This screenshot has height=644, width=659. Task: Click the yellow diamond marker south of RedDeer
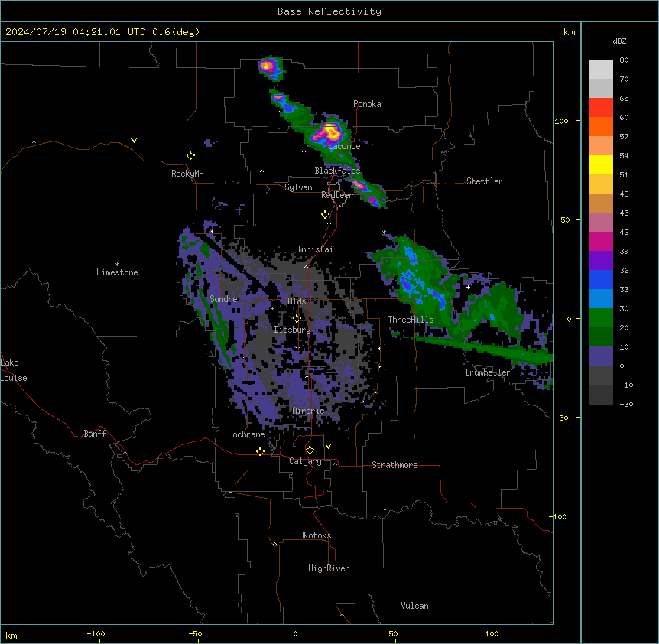[325, 215]
